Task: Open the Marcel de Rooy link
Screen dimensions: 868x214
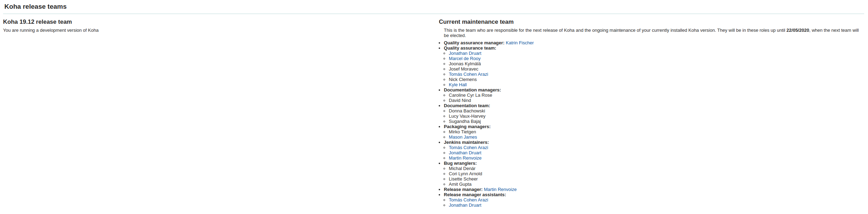Action: pyautogui.click(x=464, y=59)
